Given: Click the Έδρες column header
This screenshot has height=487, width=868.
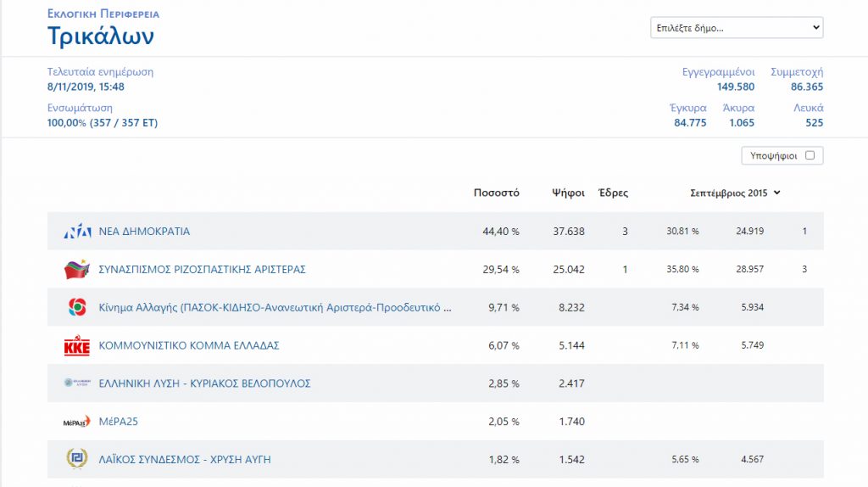Looking at the screenshot, I should pyautogui.click(x=613, y=193).
